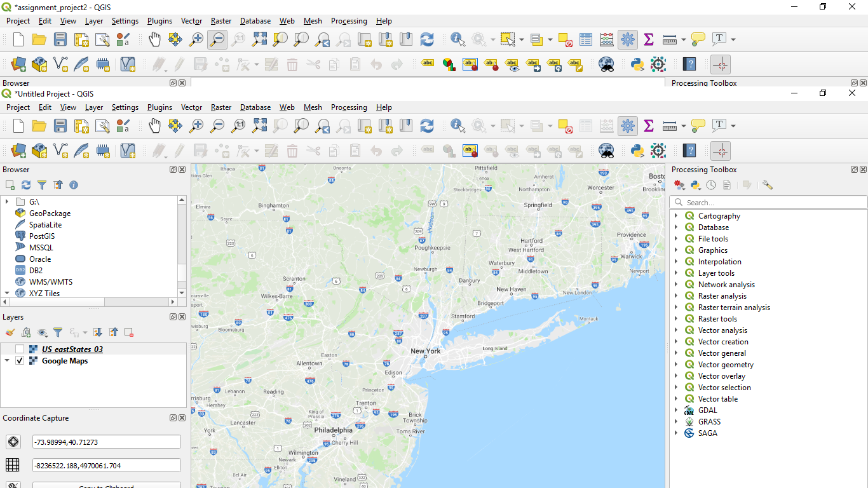Open MetaSearch binoculars icon in Untitled Project window
The height and width of the screenshot is (488, 868).
click(x=606, y=151)
